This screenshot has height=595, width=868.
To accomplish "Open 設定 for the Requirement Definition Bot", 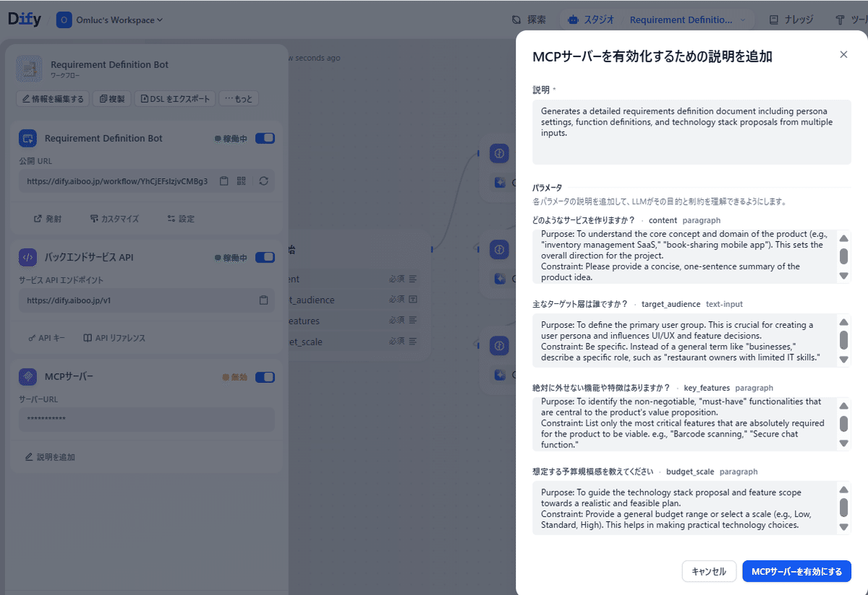I will (179, 217).
